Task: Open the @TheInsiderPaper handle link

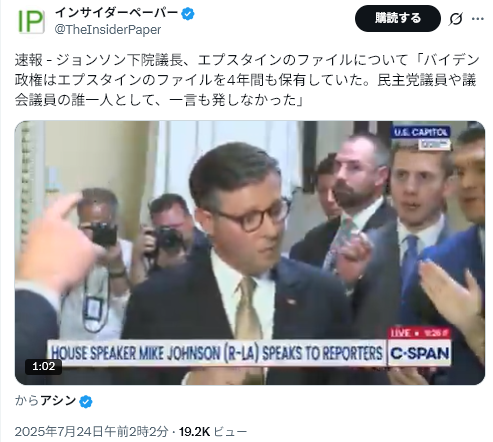Action: coord(108,29)
